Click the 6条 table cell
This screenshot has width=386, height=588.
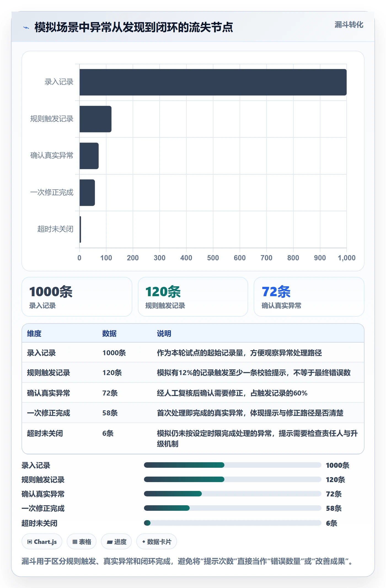point(108,433)
